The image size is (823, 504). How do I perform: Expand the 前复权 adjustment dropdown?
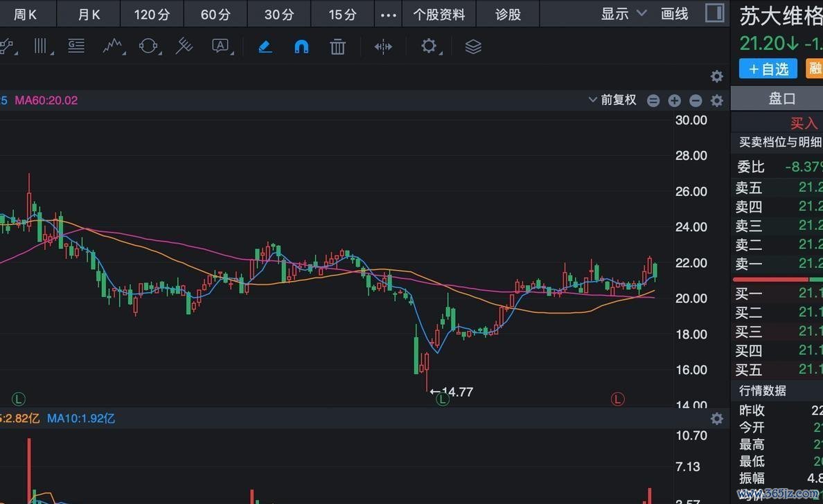(x=612, y=100)
